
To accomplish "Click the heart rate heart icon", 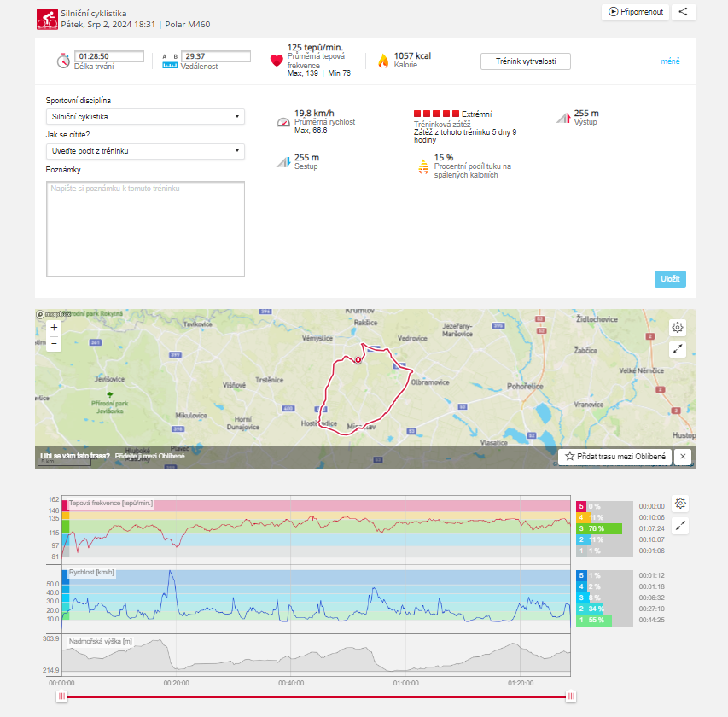I will (277, 61).
